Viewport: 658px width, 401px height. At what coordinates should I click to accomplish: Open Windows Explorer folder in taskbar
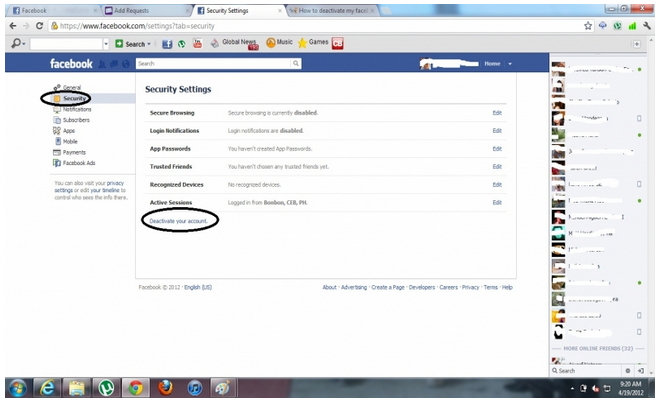(x=76, y=388)
